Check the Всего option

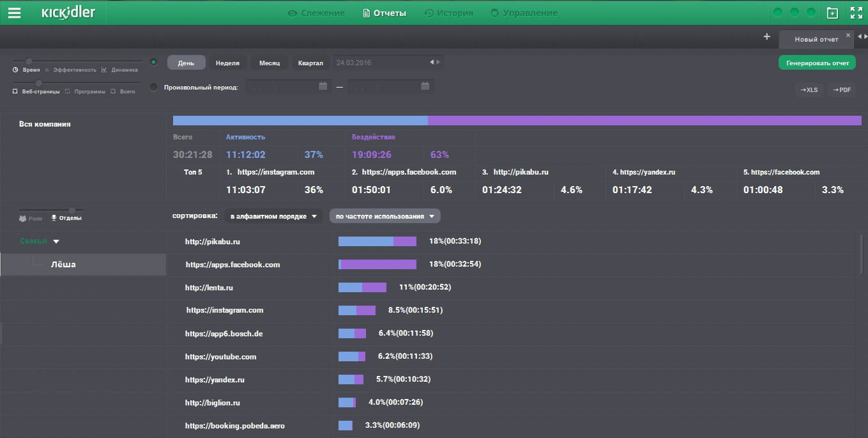113,91
